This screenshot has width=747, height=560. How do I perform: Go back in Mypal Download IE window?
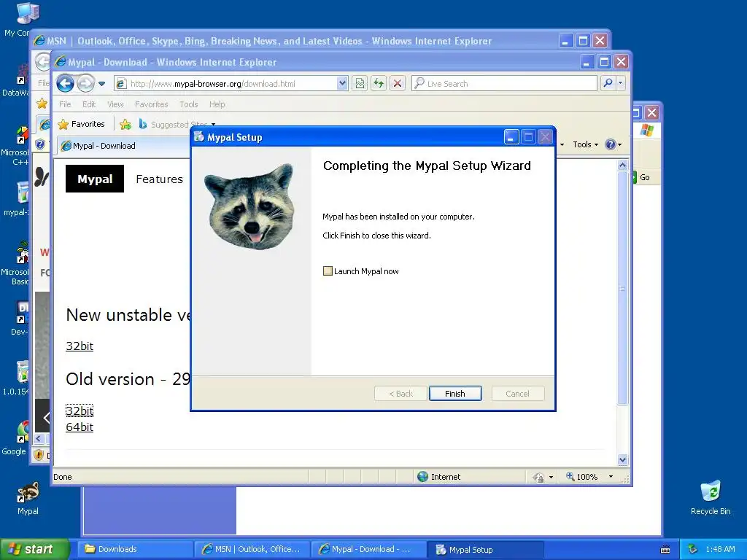[x=65, y=83]
